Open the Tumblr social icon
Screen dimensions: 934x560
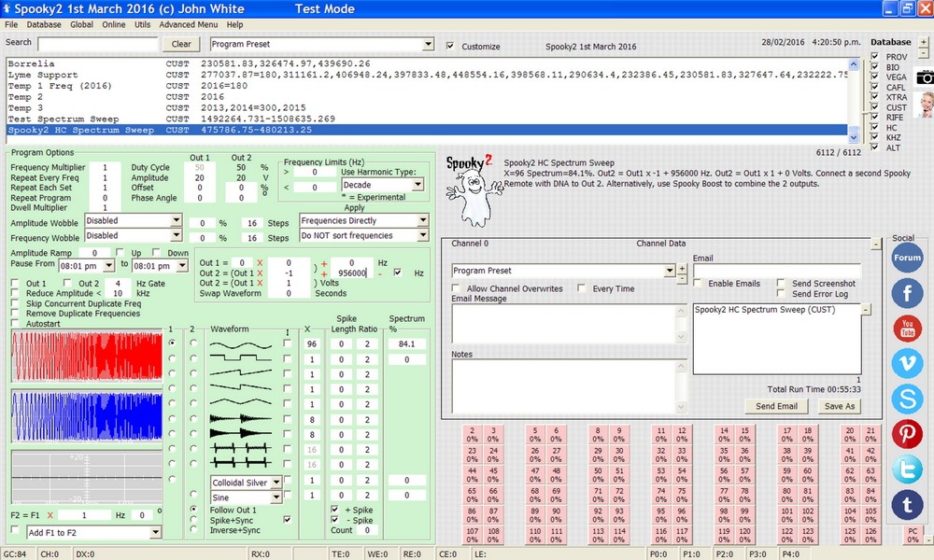(x=907, y=504)
